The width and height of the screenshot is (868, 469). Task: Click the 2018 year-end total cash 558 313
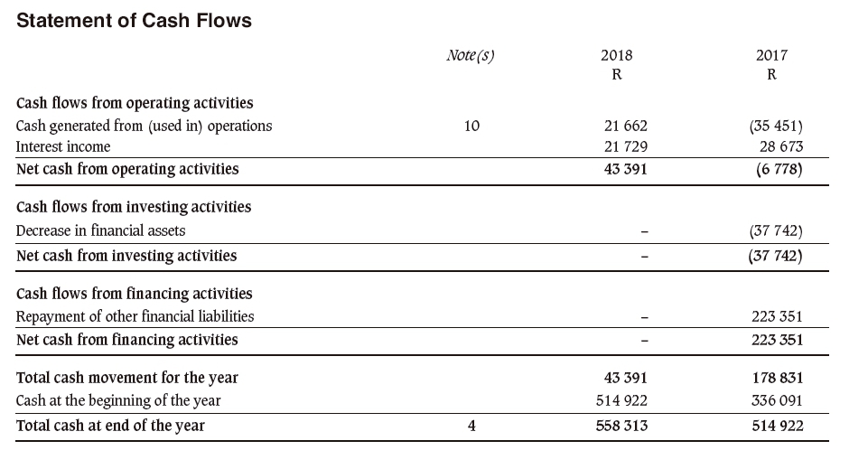pos(625,426)
